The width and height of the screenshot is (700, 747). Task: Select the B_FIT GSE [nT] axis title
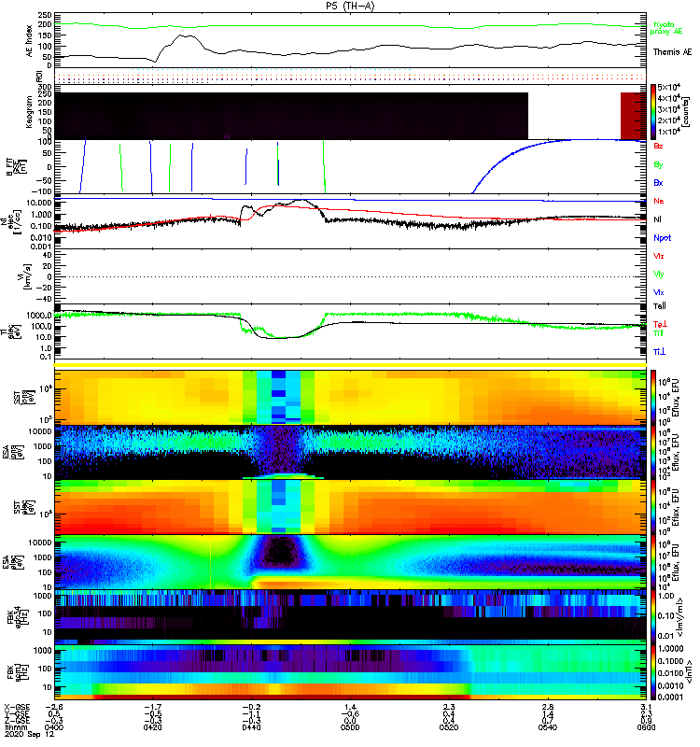click(17, 167)
